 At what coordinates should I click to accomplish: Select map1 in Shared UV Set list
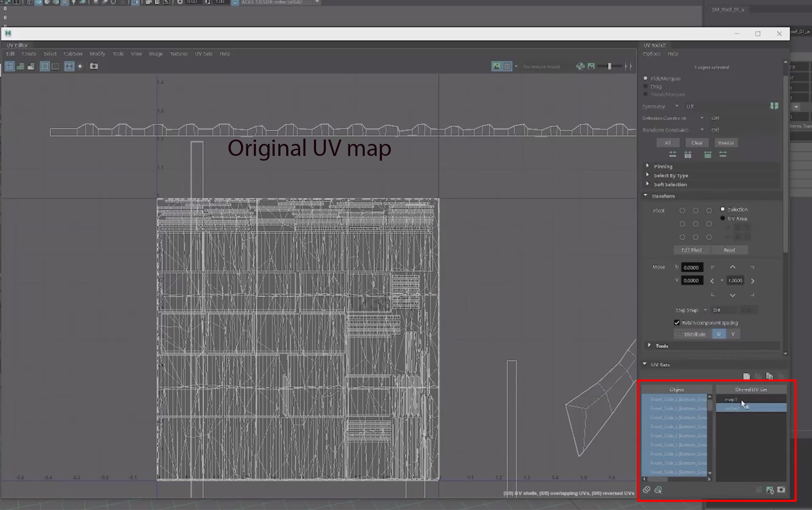coord(751,399)
